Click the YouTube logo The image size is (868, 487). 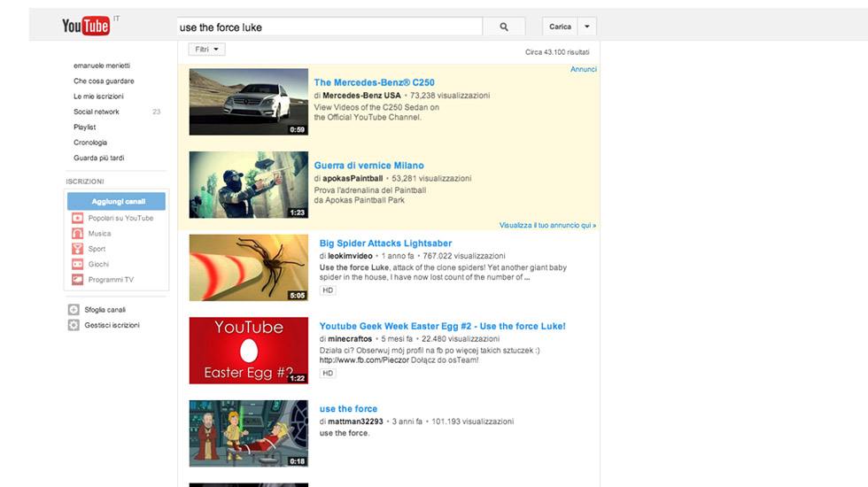[86, 27]
